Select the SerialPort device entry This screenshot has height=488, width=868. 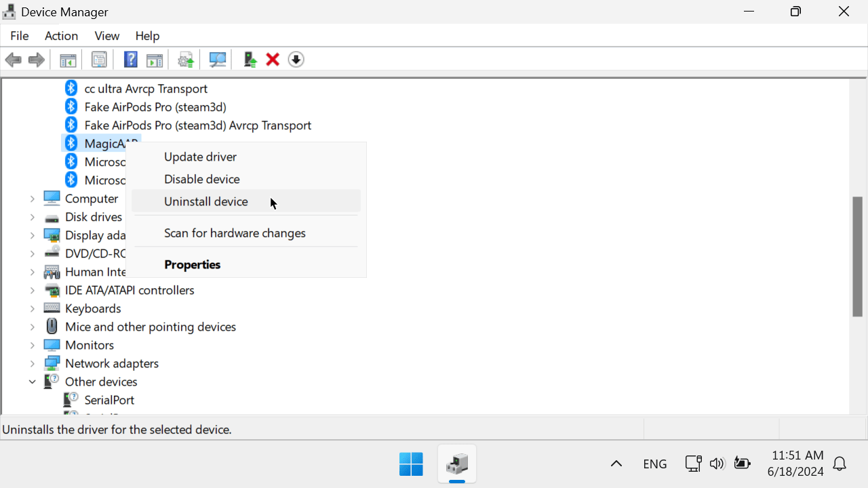pyautogui.click(x=109, y=400)
